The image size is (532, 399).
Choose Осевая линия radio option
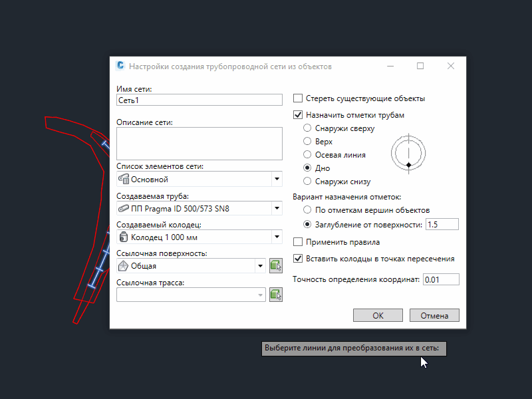point(307,154)
